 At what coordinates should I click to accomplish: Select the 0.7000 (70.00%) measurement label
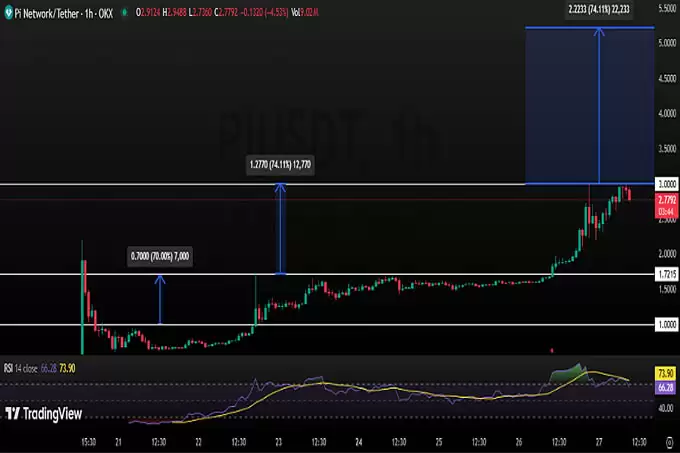[160, 257]
